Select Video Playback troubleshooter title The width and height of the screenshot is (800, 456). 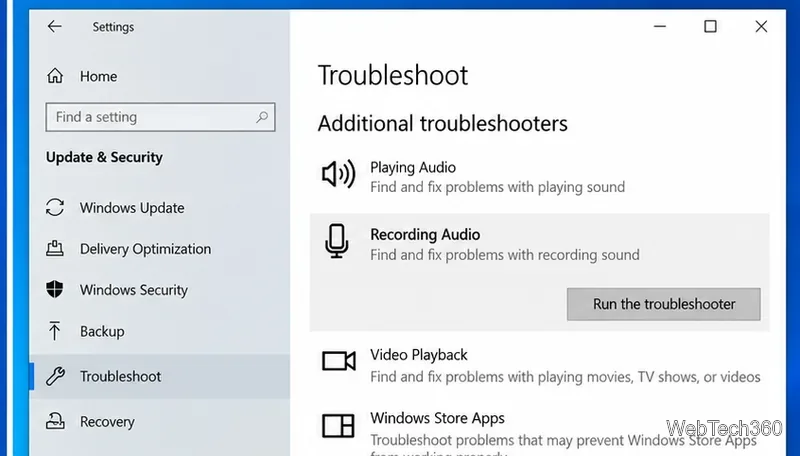click(x=418, y=355)
